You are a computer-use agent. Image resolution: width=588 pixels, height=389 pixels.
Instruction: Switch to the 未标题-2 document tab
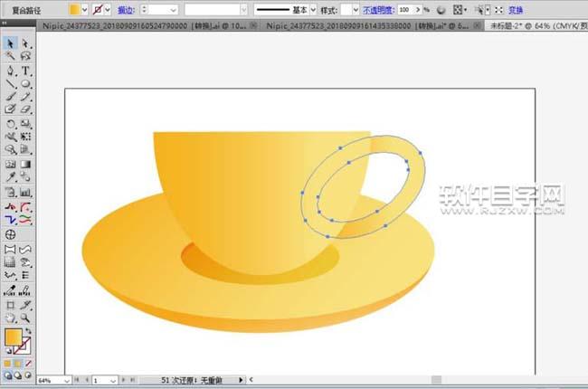tap(534, 26)
